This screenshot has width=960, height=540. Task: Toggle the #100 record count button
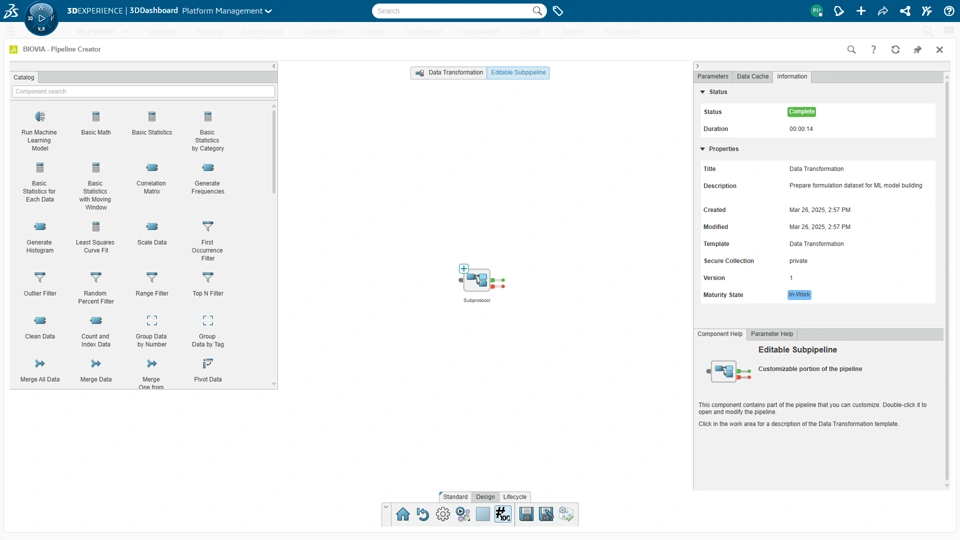pos(503,514)
